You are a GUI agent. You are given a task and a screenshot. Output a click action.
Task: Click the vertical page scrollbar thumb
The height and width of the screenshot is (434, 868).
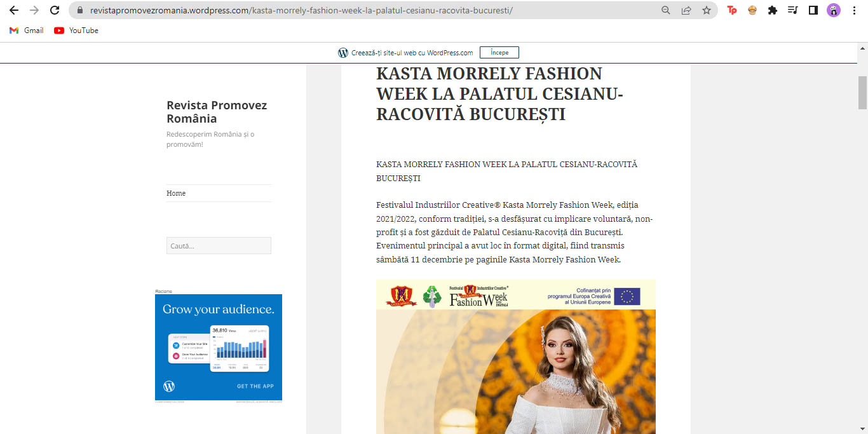point(863,93)
